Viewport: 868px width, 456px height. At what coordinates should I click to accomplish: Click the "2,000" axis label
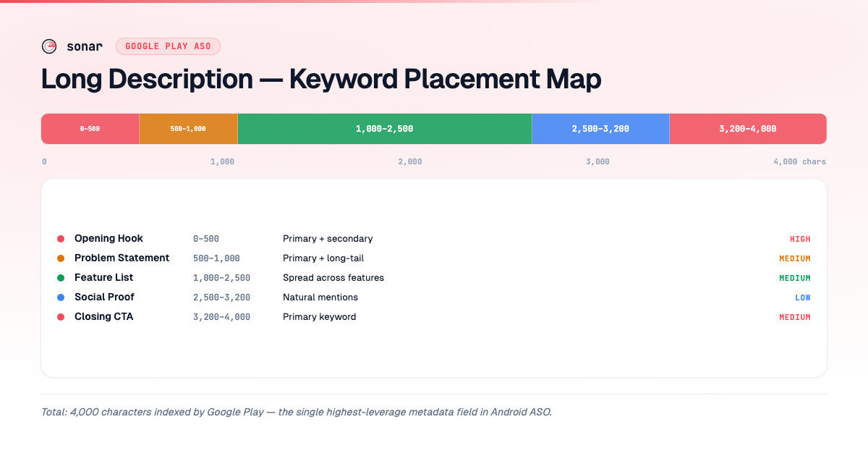(x=410, y=161)
